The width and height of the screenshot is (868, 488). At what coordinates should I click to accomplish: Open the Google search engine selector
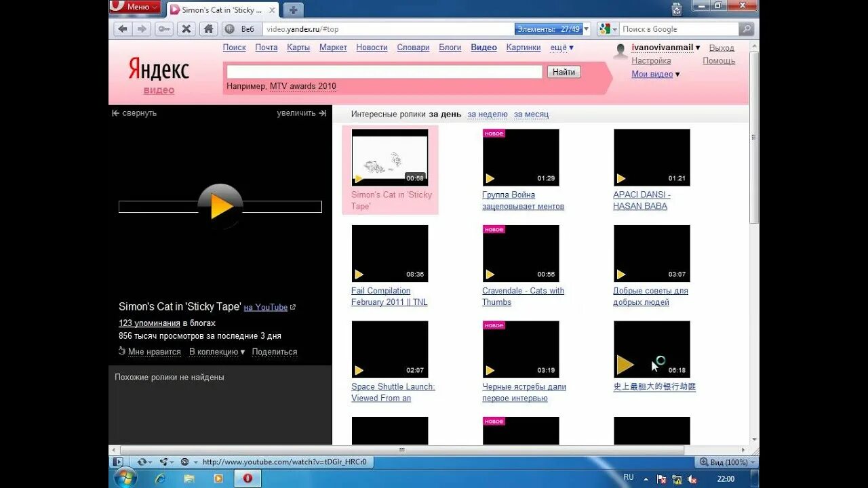[608, 29]
